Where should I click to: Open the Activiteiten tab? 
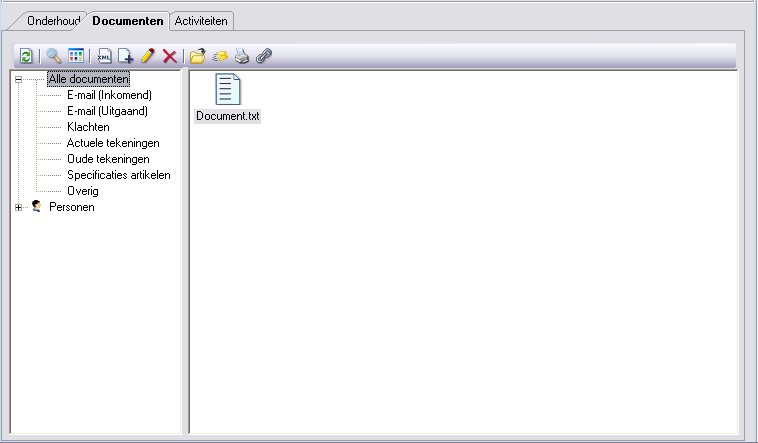pyautogui.click(x=201, y=21)
